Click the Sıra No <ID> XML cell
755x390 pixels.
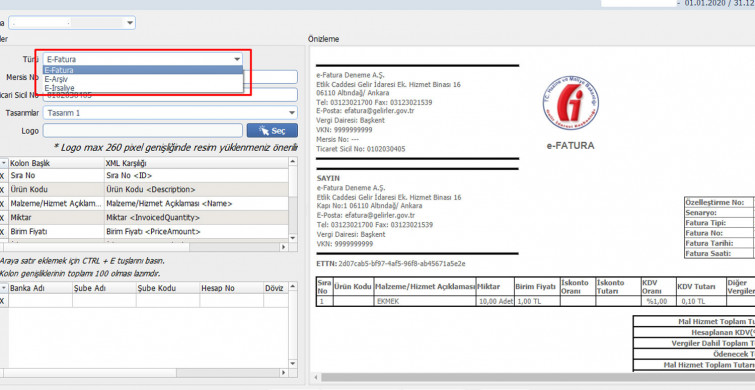point(196,176)
